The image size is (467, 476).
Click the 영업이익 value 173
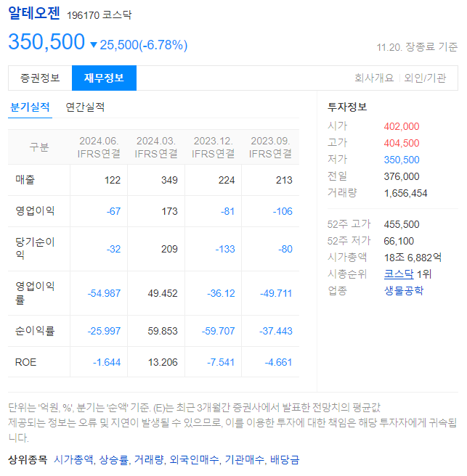(169, 211)
